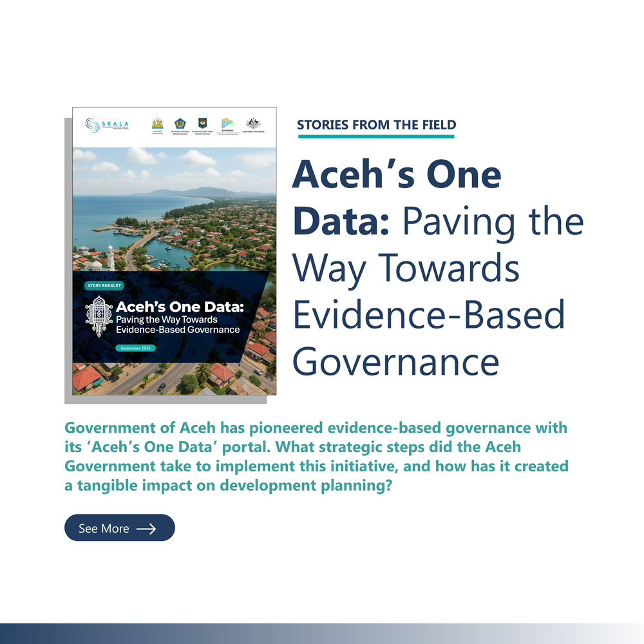The width and height of the screenshot is (644, 644).
Task: Click the arrow in See More button
Action: pyautogui.click(x=146, y=528)
